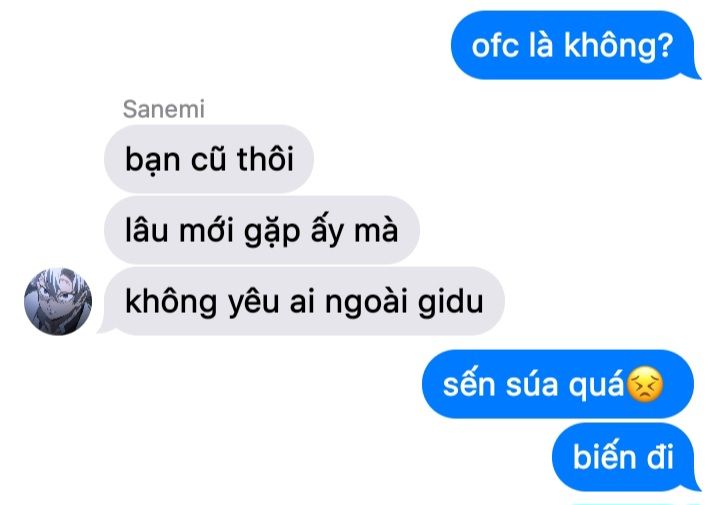Select the 'lâu mới gặp ấy mà' message
The image size is (720, 505).
coord(262,230)
